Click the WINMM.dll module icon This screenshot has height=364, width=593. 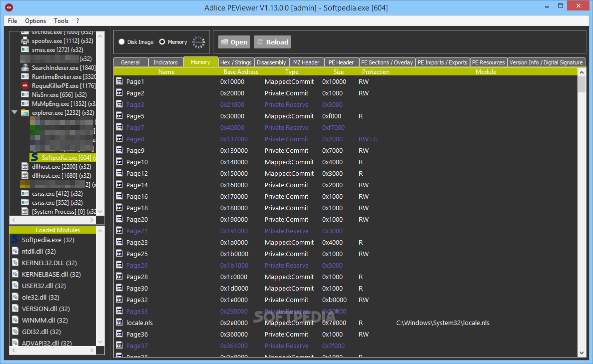(x=15, y=320)
